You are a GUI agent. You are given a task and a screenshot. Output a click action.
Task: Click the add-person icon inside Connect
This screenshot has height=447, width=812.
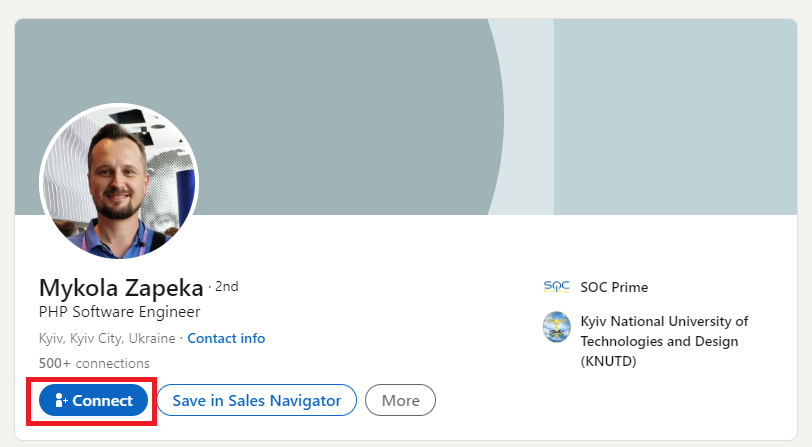61,400
